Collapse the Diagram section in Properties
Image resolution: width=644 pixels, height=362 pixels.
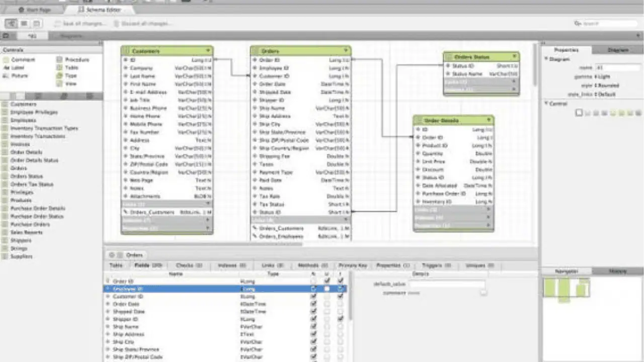546,59
